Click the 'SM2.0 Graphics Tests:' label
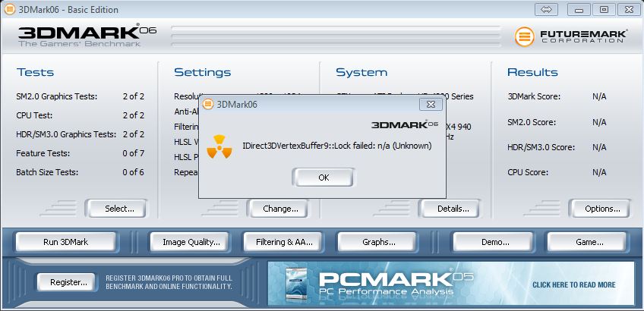The width and height of the screenshot is (644, 311). click(57, 97)
